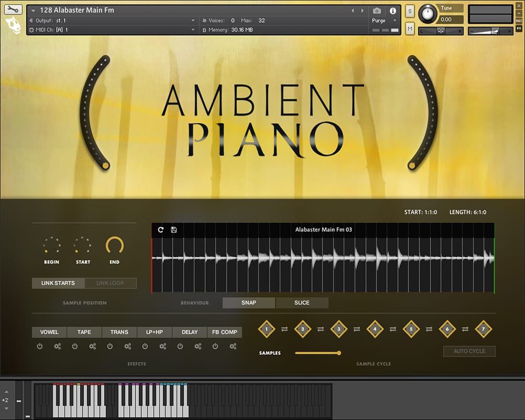525x420 pixels.
Task: Toggle the VOWEL effect power button
Action: (40, 346)
